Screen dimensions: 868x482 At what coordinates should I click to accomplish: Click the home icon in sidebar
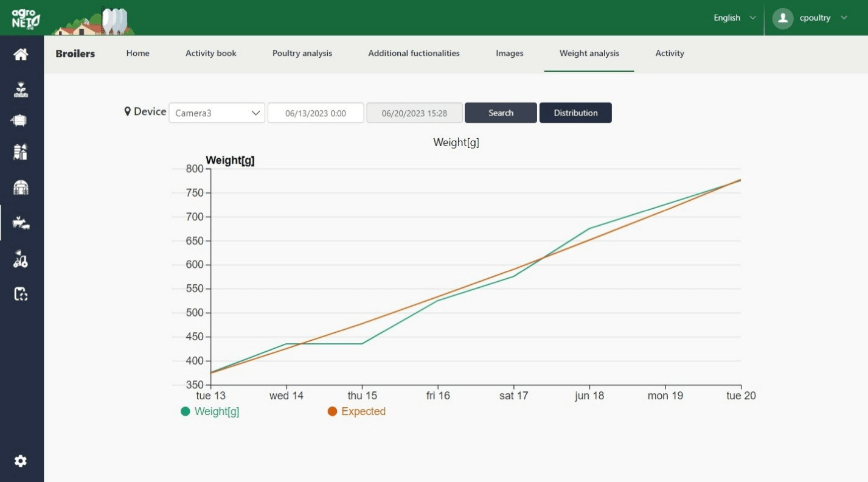click(21, 55)
